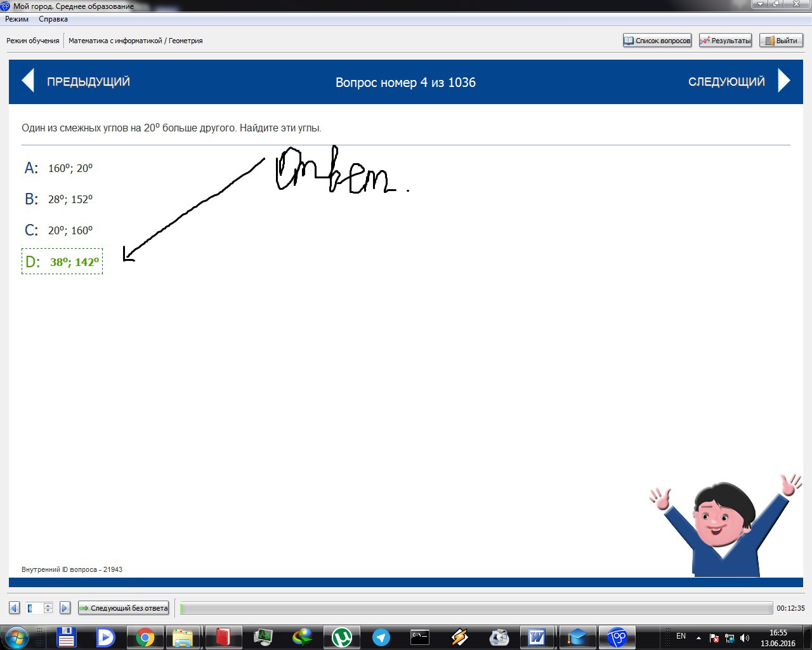The height and width of the screenshot is (650, 812).
Task: Click the test progress bar
Action: click(x=476, y=608)
